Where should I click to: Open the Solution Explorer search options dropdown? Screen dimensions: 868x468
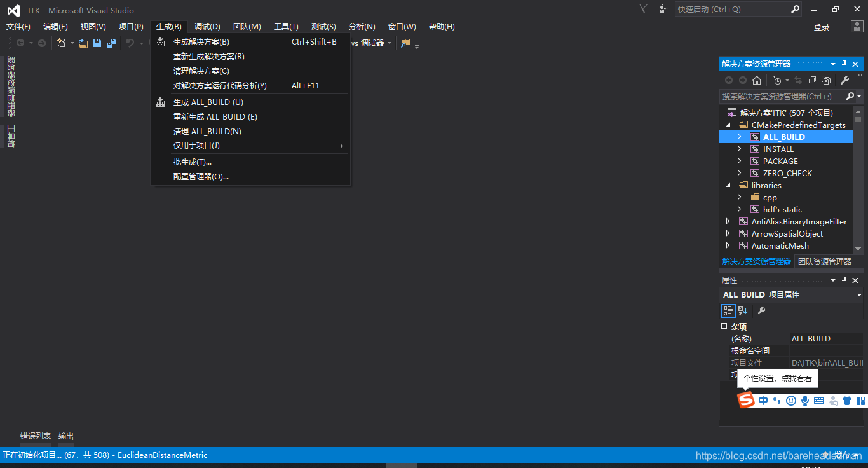coord(859,97)
